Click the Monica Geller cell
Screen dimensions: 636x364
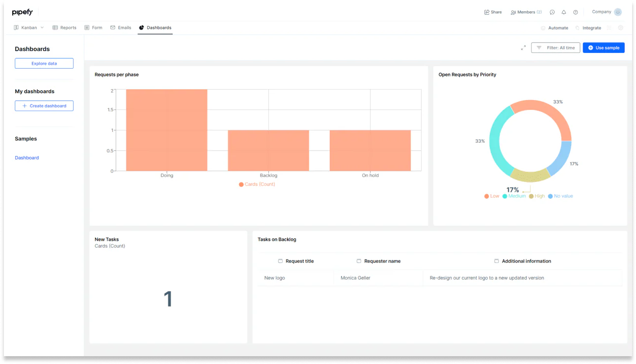(x=378, y=278)
